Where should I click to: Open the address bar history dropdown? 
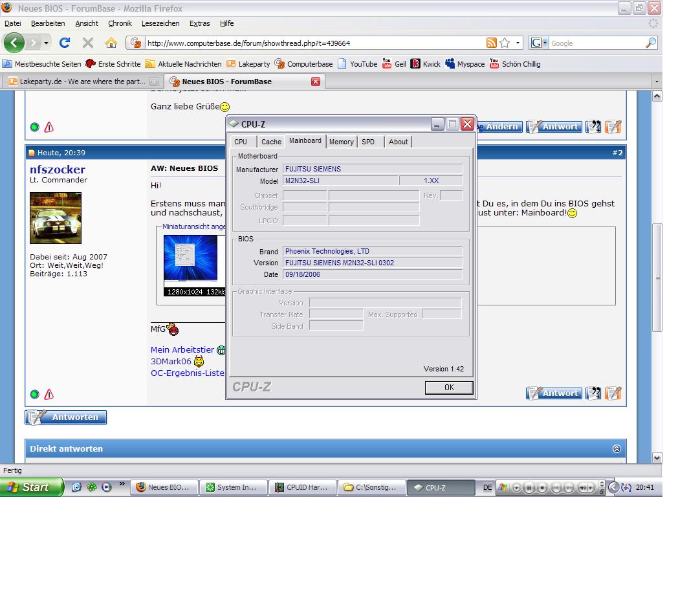coord(518,43)
